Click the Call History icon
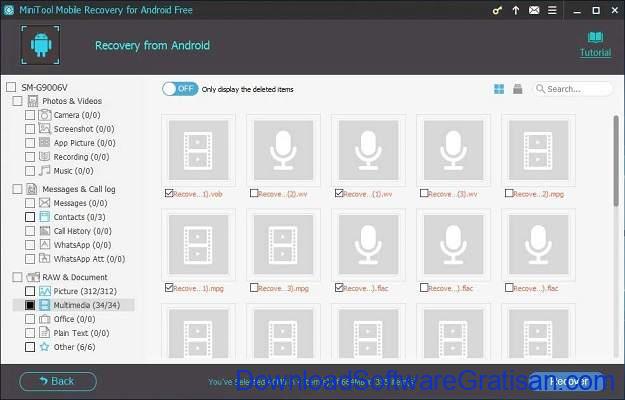Screen dimensions: 625x400 45,231
